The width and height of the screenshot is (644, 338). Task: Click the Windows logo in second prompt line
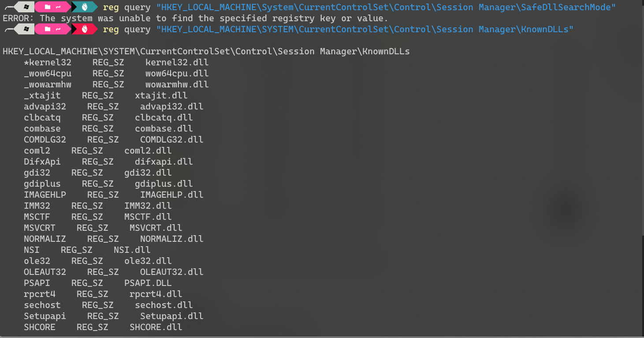[27, 29]
